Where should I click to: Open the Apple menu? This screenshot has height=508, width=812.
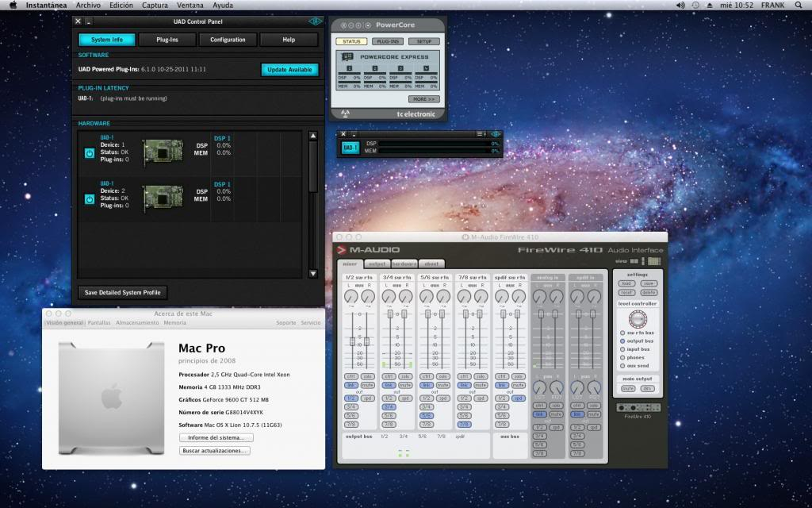(12, 6)
